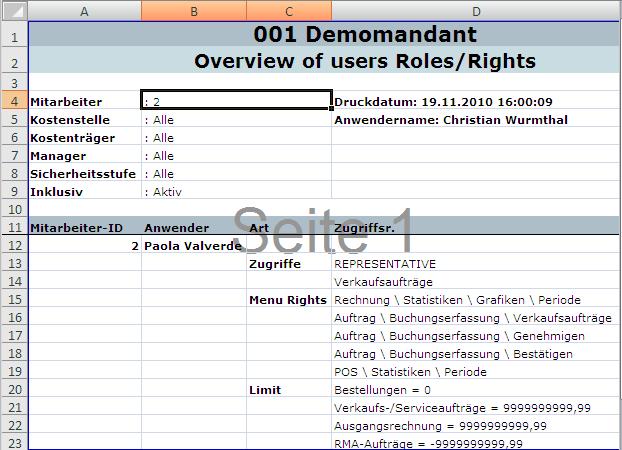Image resolution: width=622 pixels, height=450 pixels.
Task: Select row 23 header
Action: 15,442
